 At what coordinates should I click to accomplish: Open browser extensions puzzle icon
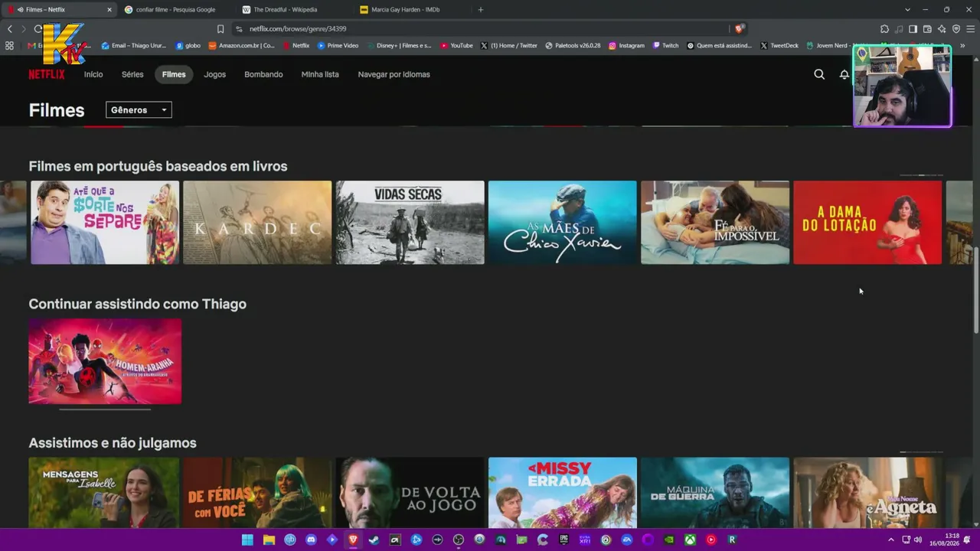coord(884,29)
